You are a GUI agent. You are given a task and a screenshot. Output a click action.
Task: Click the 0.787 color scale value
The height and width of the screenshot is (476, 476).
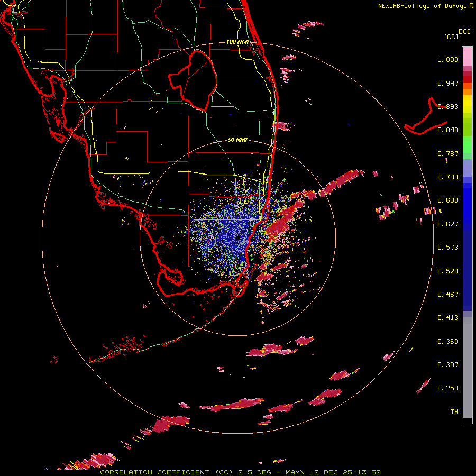pos(448,153)
